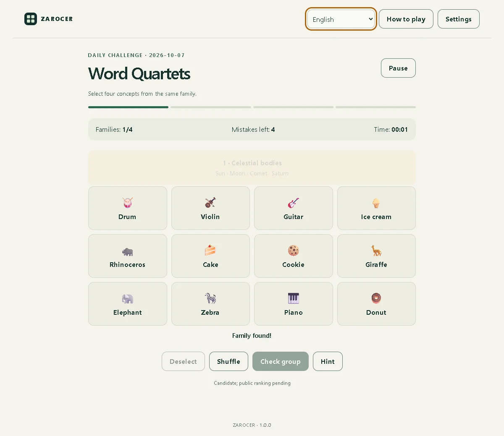Pick the Zebra tile icon
Screen dimensions: 504x436
point(210,298)
